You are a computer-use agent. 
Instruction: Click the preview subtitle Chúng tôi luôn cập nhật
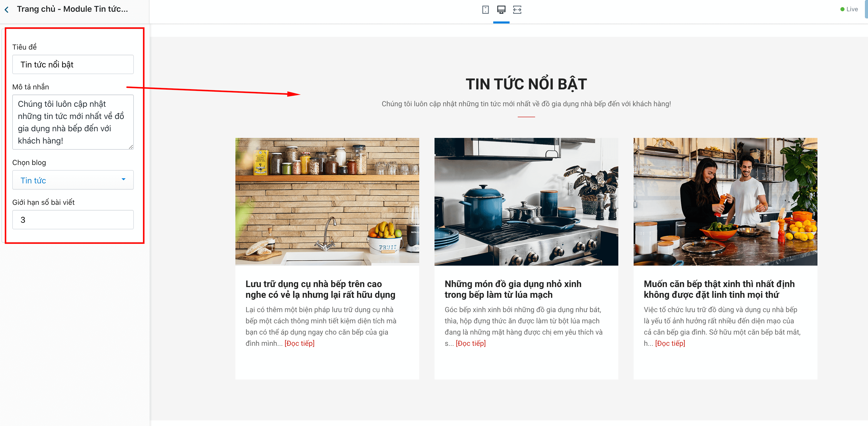coord(526,104)
